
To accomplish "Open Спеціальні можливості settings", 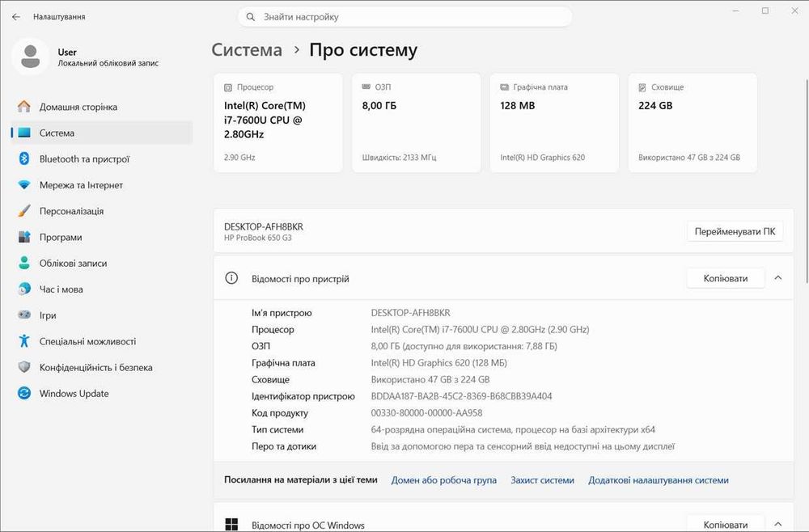I will click(x=102, y=340).
